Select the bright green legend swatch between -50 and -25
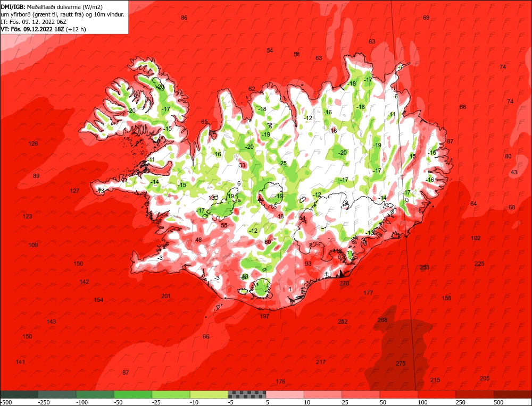 click(x=133, y=394)
